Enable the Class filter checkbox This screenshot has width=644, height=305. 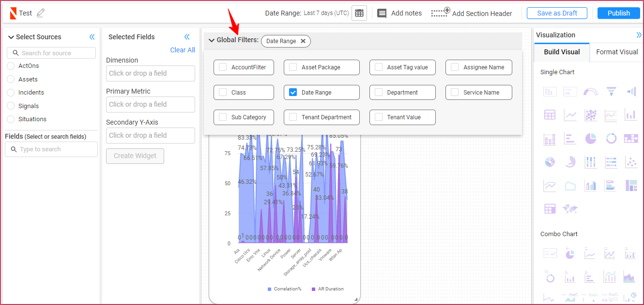tap(223, 92)
